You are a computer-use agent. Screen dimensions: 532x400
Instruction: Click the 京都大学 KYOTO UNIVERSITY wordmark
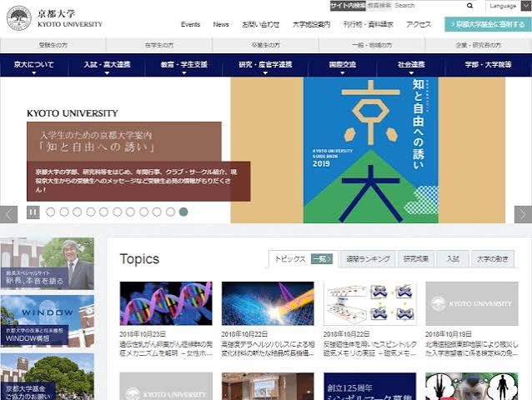pyautogui.click(x=70, y=18)
